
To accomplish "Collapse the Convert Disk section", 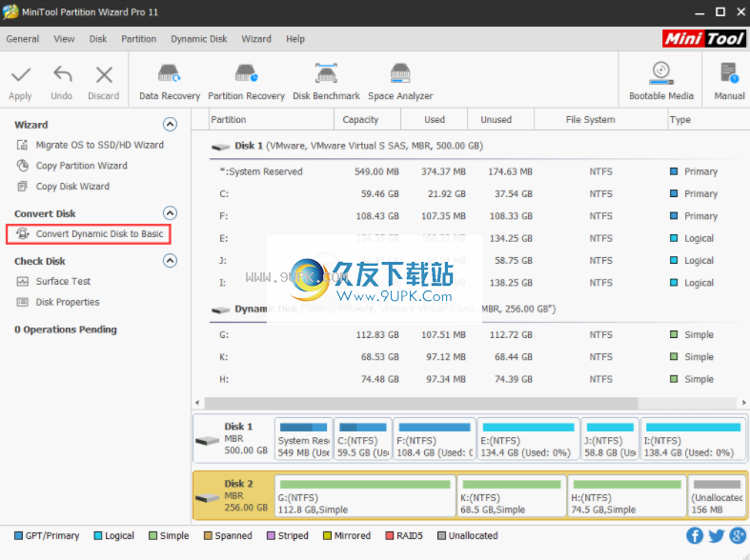I will tap(170, 212).
